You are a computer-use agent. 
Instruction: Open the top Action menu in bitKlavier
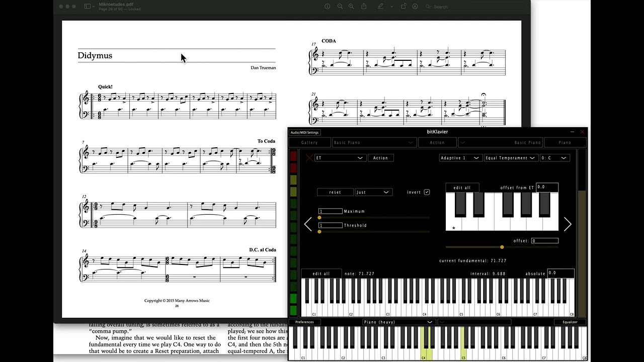(x=437, y=143)
